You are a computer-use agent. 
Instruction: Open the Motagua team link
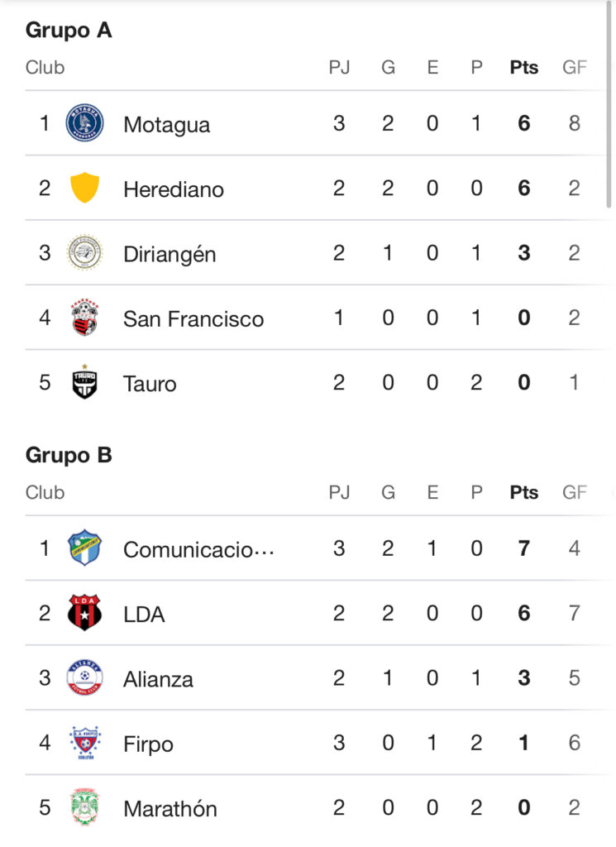[166, 125]
